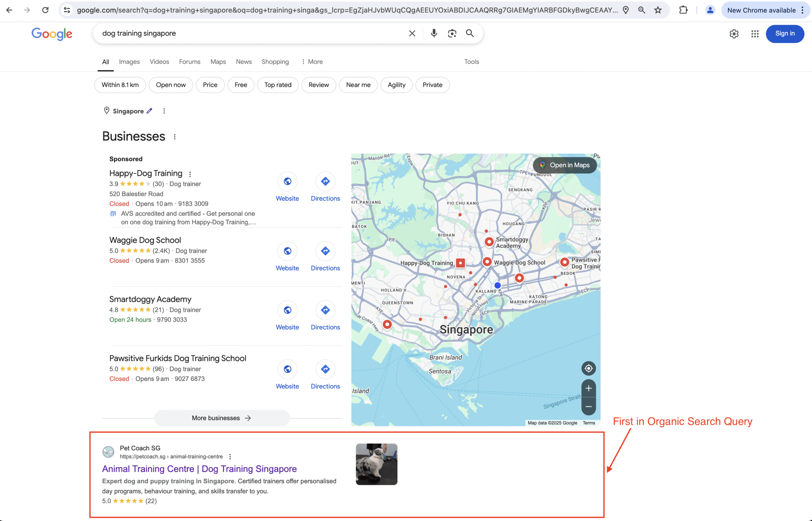Start a voice search with the microphone
Viewport: 812px width, 521px height.
[x=433, y=33]
